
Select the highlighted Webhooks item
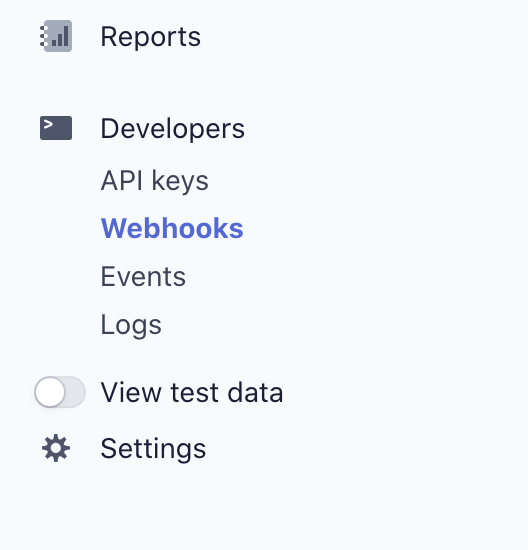tap(172, 228)
